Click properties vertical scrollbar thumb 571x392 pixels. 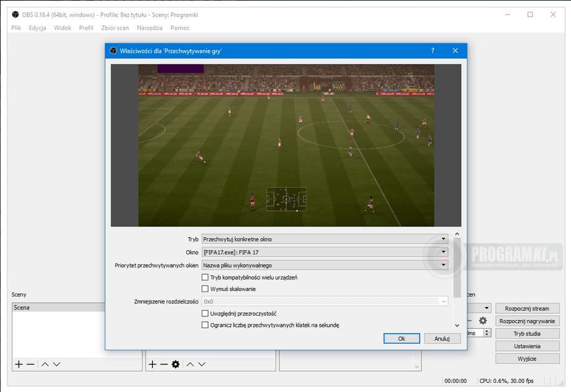point(457,267)
